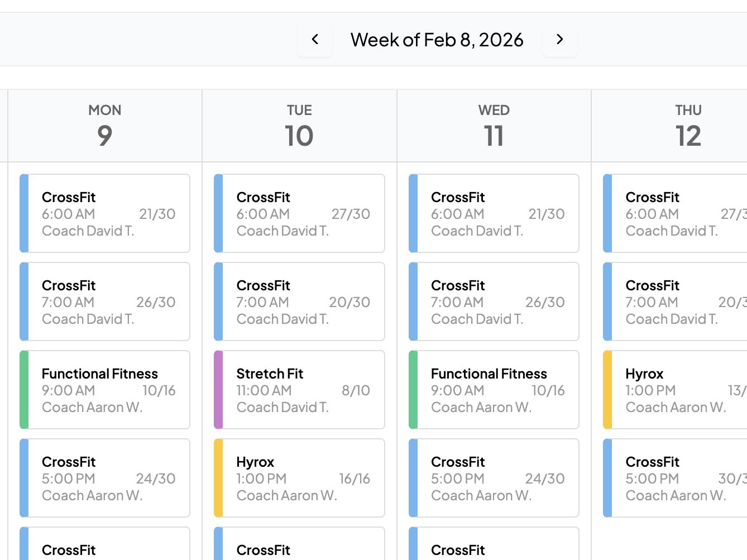
Task: Open Wednesday's Functional Fitness class details
Action: pyautogui.click(x=494, y=390)
